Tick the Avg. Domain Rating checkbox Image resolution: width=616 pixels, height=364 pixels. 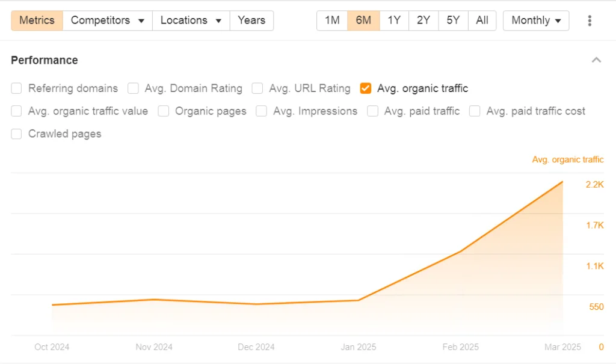pos(133,88)
